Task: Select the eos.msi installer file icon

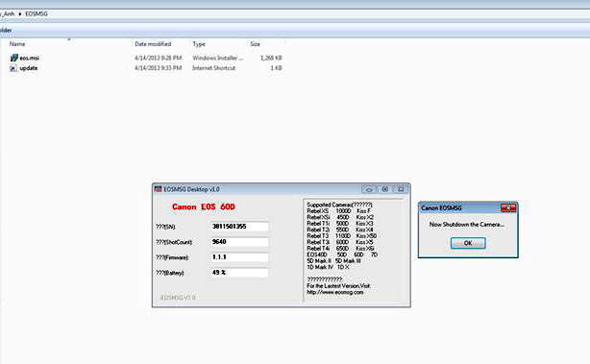Action: pyautogui.click(x=13, y=58)
